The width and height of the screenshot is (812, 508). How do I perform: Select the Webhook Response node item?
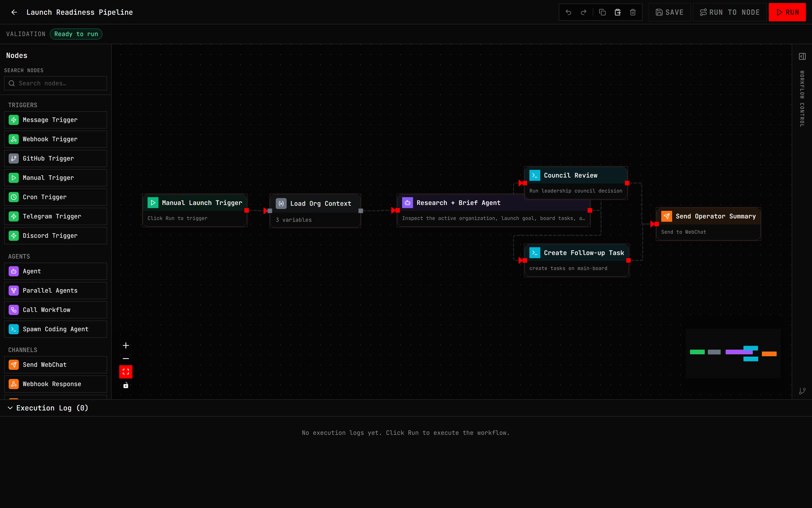[x=55, y=384]
